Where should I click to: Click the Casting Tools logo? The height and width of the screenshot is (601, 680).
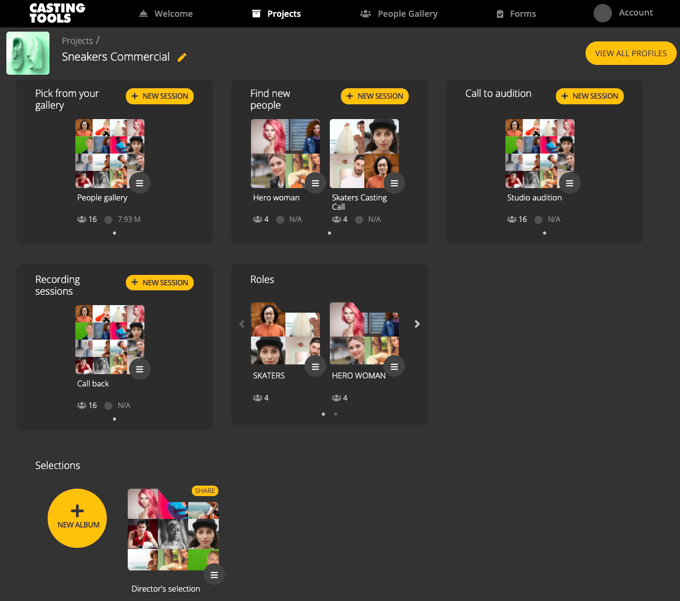click(57, 13)
